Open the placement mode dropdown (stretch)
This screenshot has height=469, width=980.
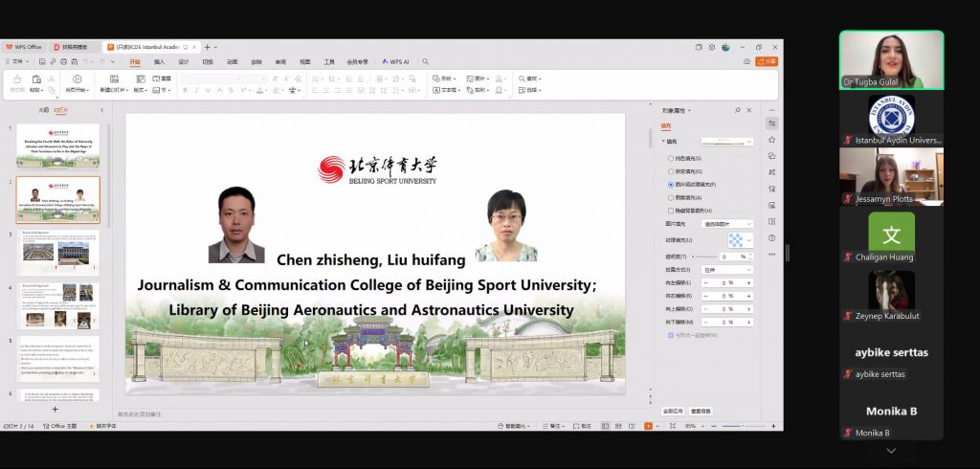tap(727, 270)
